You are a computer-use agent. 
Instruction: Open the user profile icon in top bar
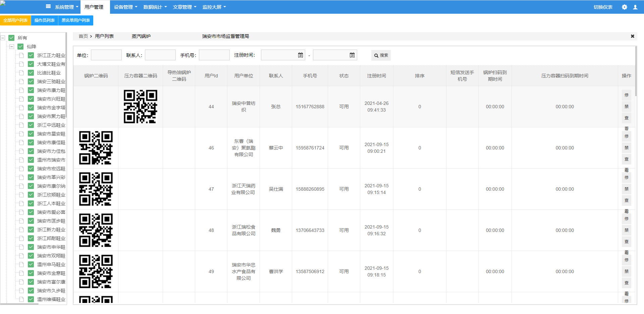pyautogui.click(x=635, y=7)
